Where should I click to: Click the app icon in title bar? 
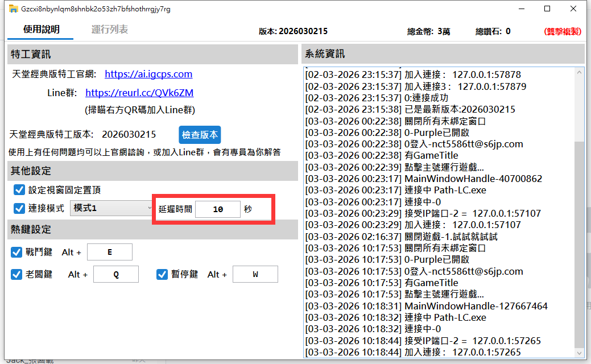tap(12, 9)
